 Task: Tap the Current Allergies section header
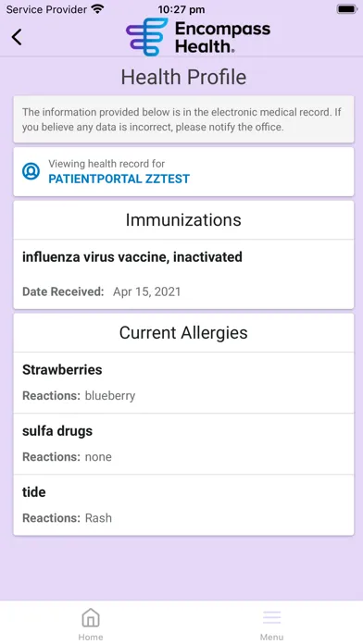pyautogui.click(x=183, y=333)
